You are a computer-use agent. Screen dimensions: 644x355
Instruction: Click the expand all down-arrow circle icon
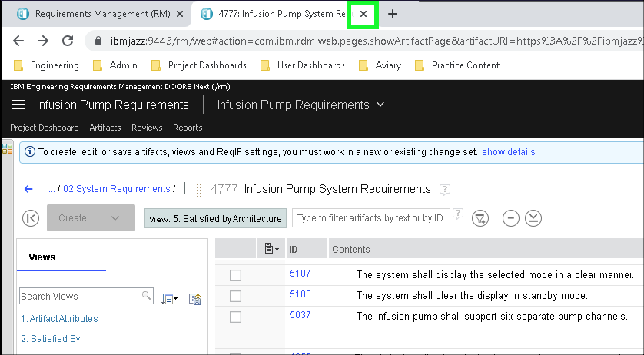[533, 218]
